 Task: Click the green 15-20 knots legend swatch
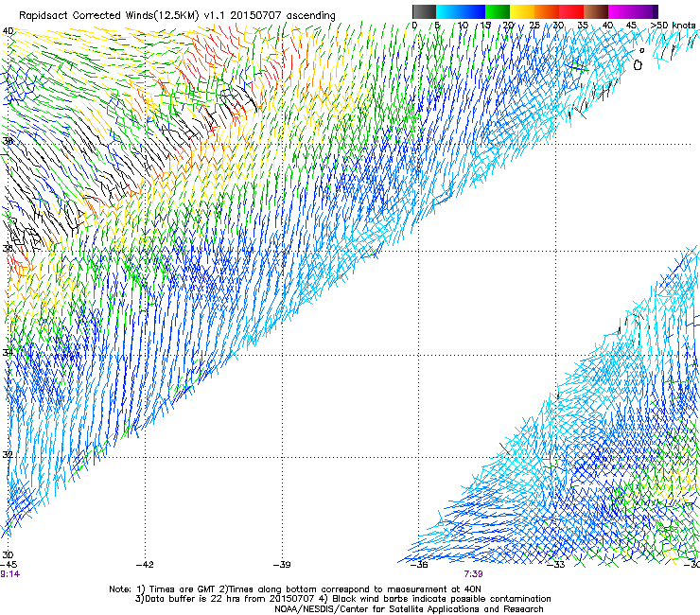click(498, 11)
